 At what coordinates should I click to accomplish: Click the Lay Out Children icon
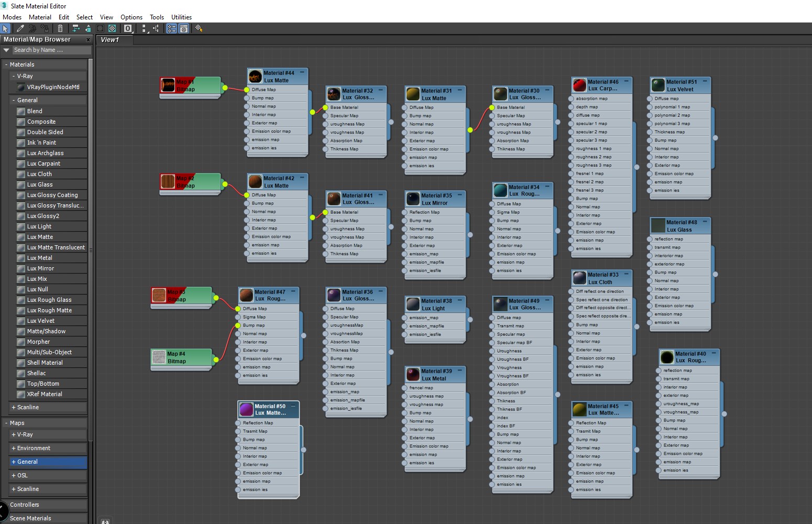[156, 28]
